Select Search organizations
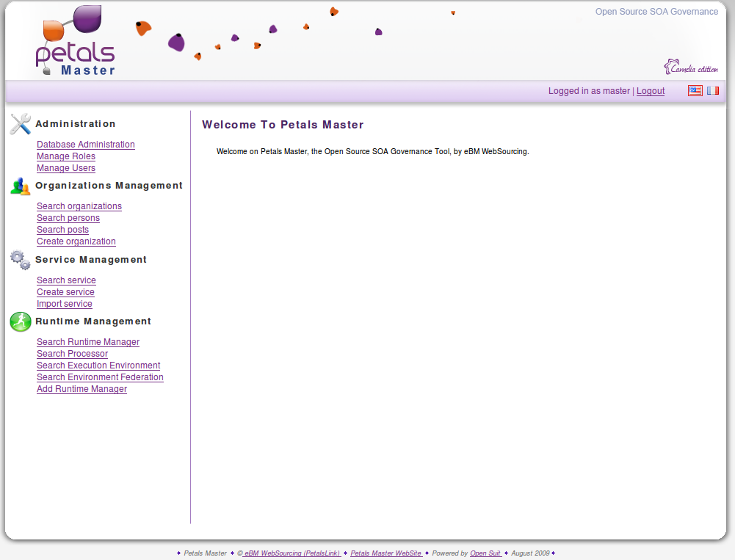This screenshot has height=560, width=735. click(79, 206)
